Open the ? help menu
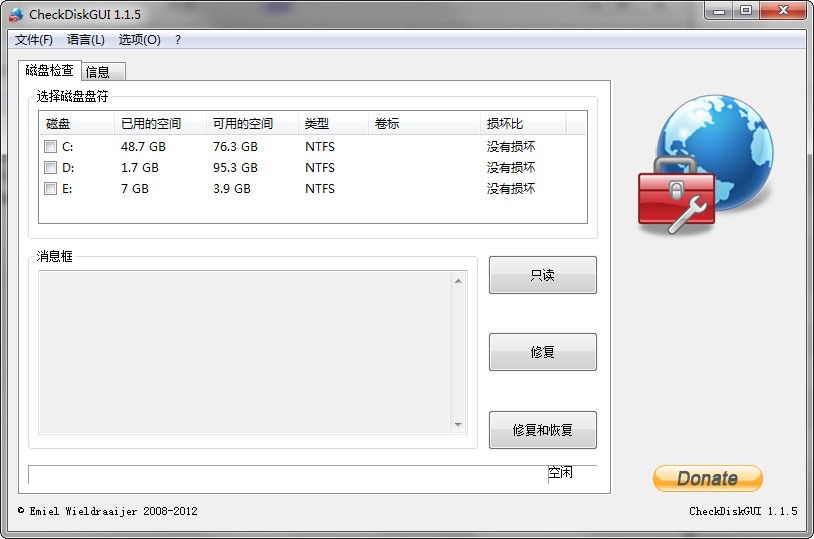The height and width of the screenshot is (539, 814). [178, 40]
